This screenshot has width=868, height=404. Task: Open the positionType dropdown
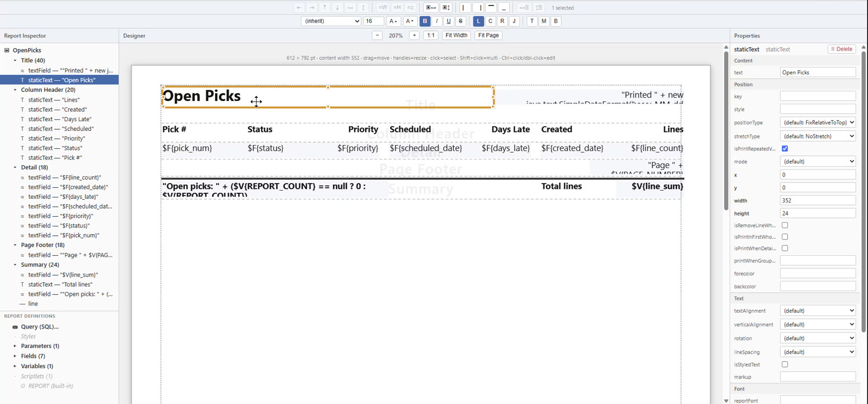[818, 123]
